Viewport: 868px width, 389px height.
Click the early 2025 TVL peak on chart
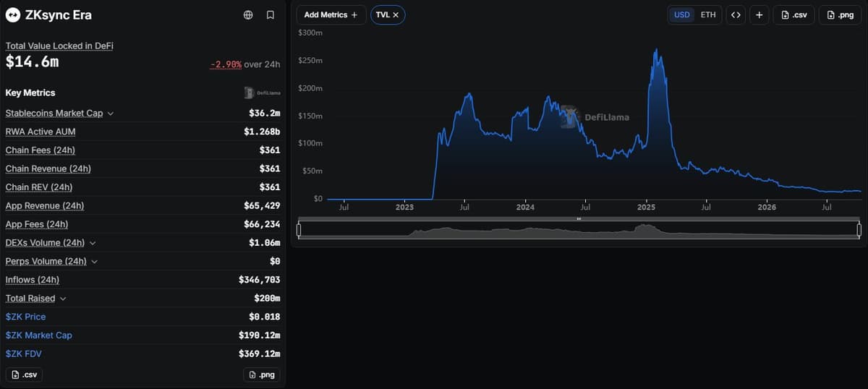point(655,51)
